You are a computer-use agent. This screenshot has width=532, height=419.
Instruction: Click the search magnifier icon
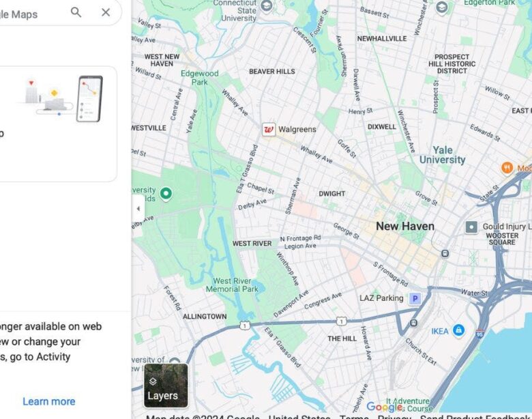click(76, 12)
